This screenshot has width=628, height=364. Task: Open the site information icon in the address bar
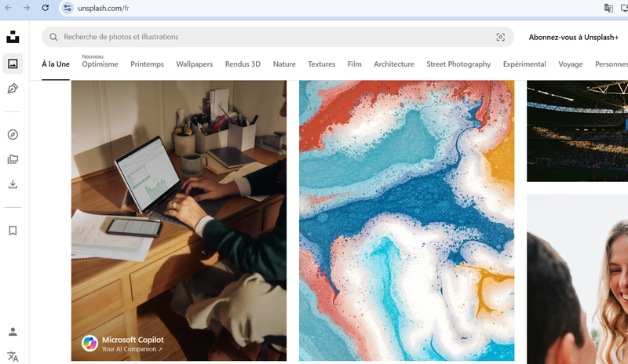[x=68, y=8]
